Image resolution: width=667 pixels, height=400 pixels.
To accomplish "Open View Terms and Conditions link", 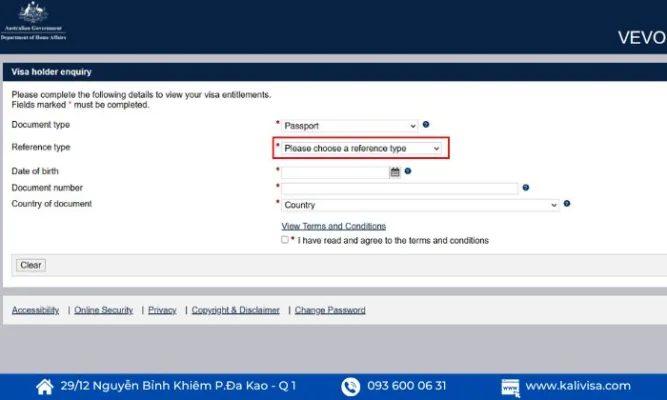I will click(x=334, y=226).
